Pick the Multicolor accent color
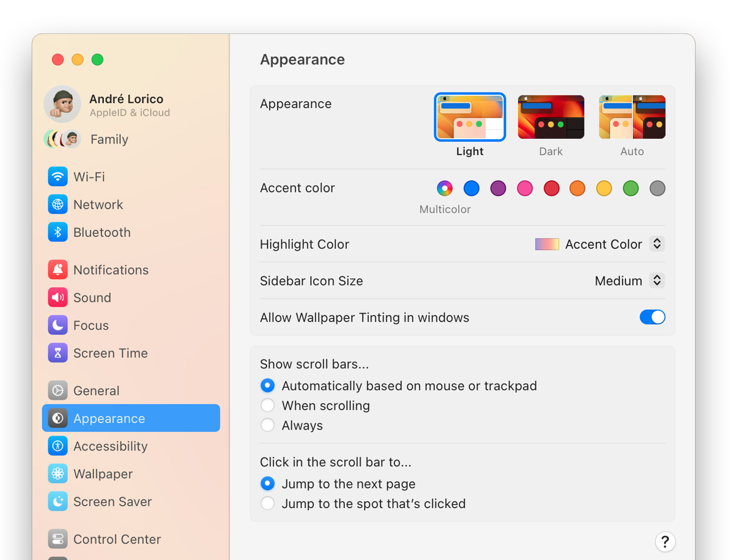 coord(444,188)
